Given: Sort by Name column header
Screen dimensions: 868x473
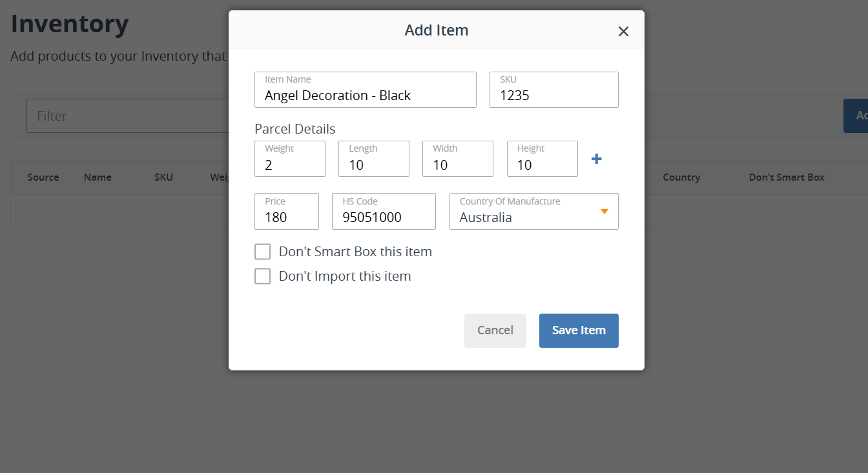Looking at the screenshot, I should [x=98, y=177].
